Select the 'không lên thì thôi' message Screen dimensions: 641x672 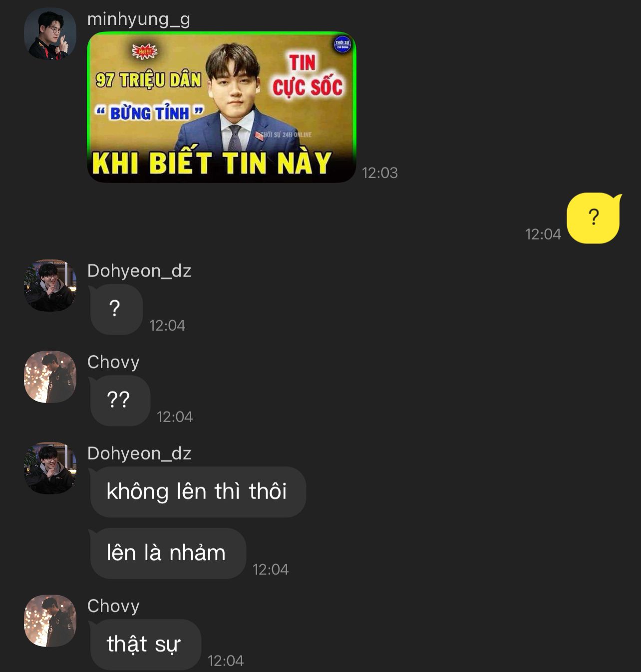click(197, 492)
